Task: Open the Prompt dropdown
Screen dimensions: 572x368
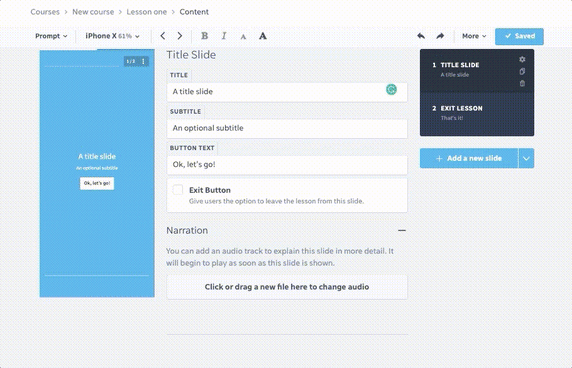Action: [x=51, y=36]
